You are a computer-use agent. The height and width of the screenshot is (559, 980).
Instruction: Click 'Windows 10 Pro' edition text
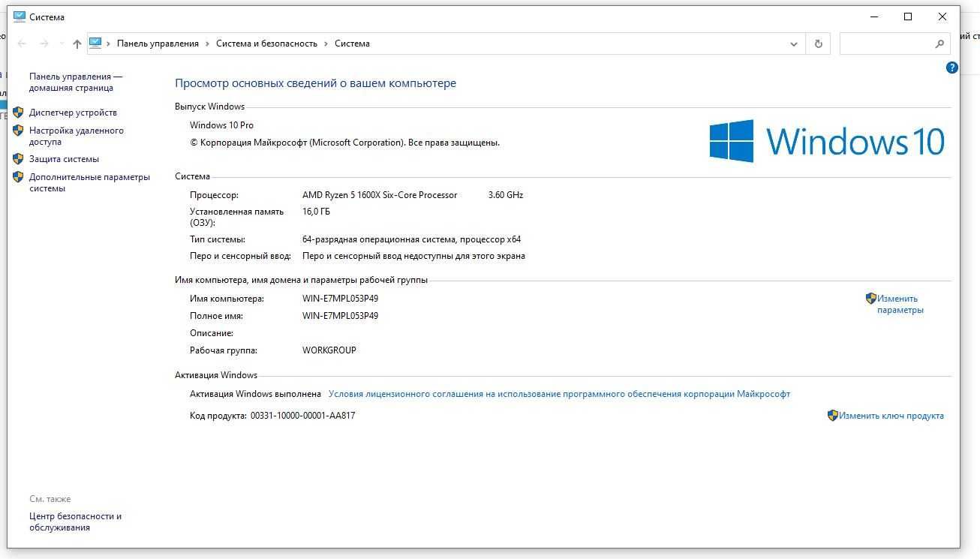pos(221,125)
